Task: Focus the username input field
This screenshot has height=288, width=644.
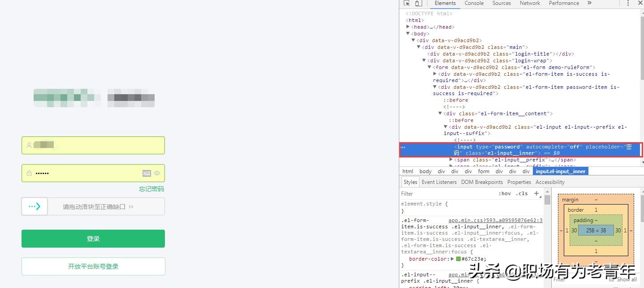Action: pos(93,145)
